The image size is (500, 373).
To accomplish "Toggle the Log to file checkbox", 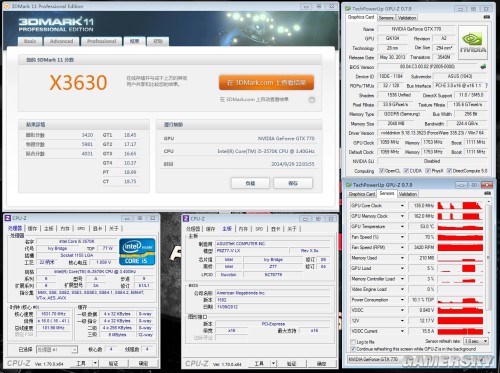I will click(353, 342).
